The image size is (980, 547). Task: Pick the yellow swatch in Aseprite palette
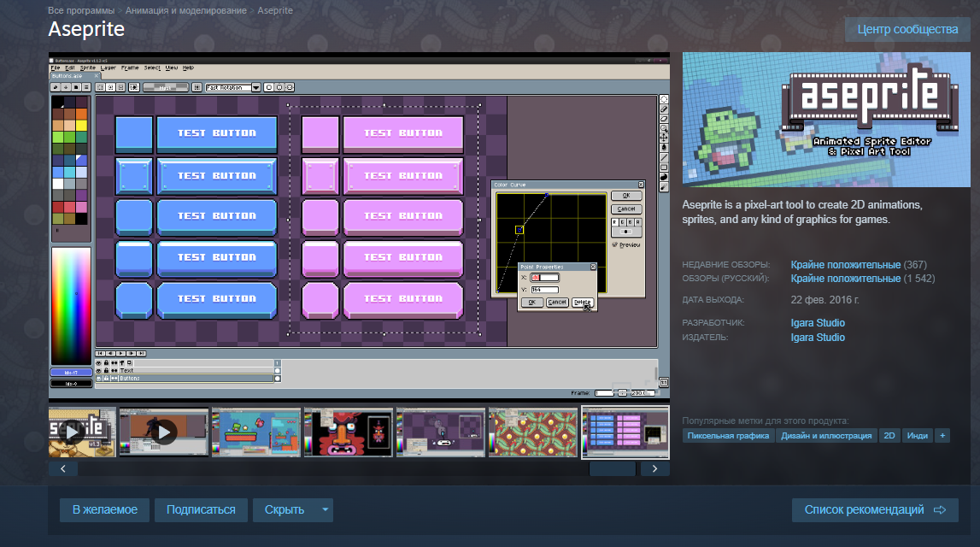pyautogui.click(x=81, y=125)
